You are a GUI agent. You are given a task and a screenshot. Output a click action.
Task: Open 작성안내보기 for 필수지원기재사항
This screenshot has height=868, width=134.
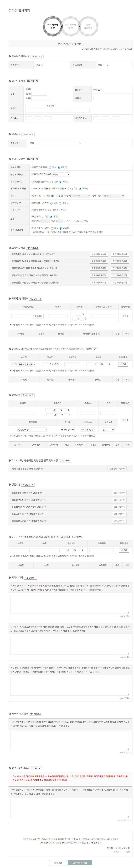tap(37, 57)
